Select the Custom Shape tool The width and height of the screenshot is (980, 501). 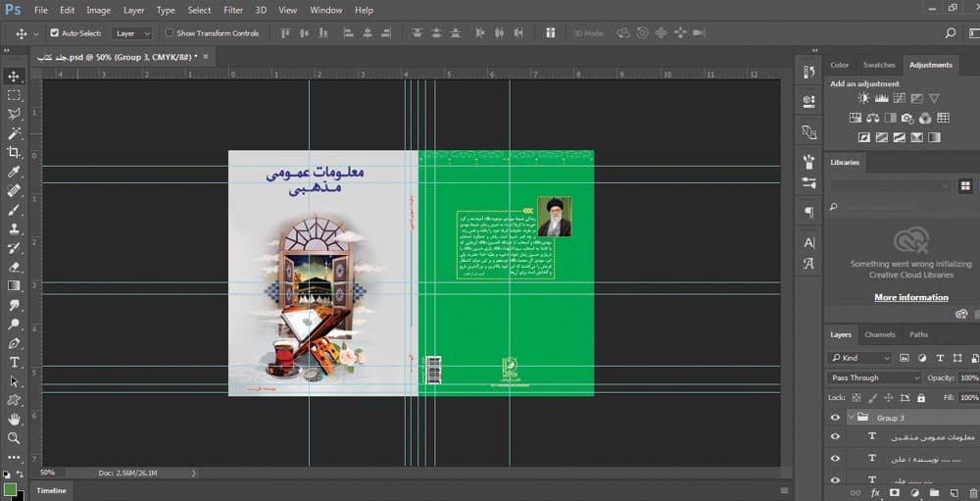pos(13,400)
